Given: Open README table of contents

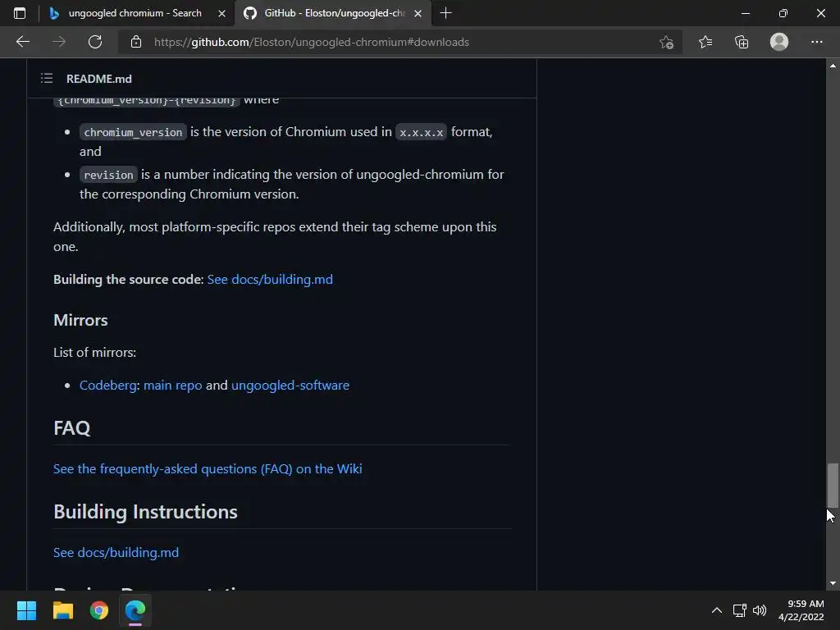Looking at the screenshot, I should coord(47,78).
